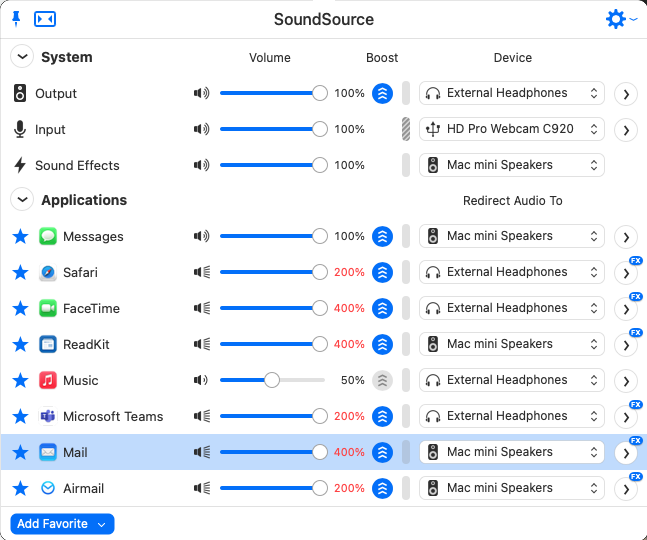The image size is (647, 540).
Task: Mute the Microsoft Teams speaker icon
Action: coord(202,416)
